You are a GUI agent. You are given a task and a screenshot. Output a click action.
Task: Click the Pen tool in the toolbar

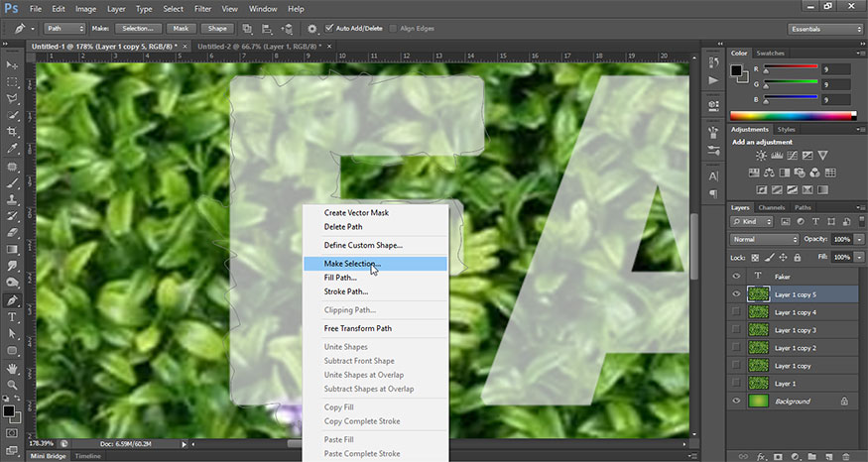pyautogui.click(x=13, y=300)
